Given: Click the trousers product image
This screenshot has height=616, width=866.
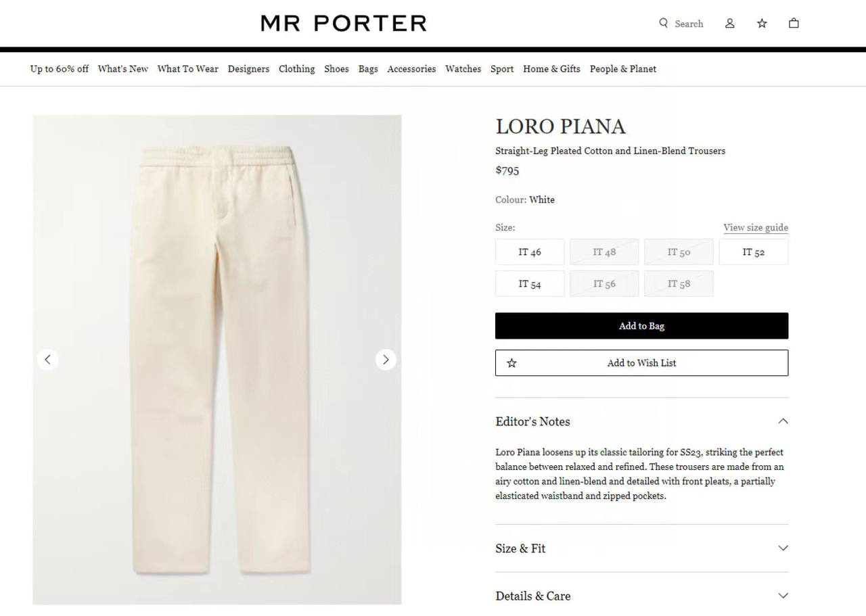Looking at the screenshot, I should coord(217,360).
